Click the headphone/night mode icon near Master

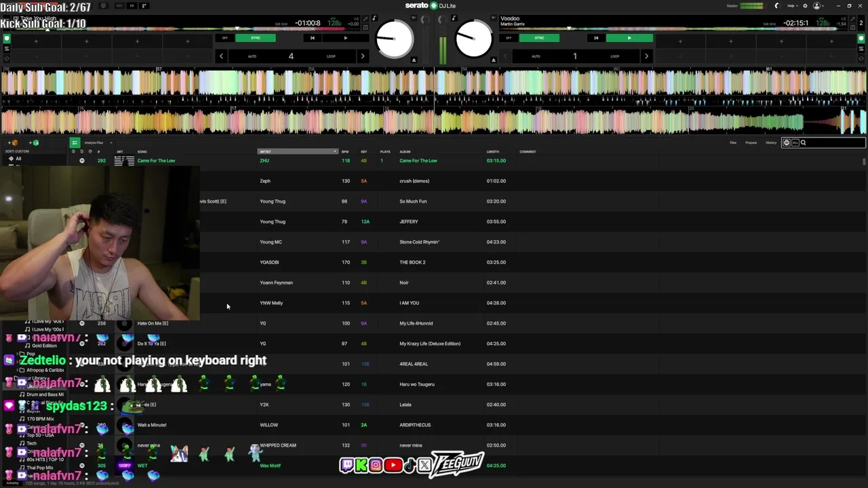[777, 6]
